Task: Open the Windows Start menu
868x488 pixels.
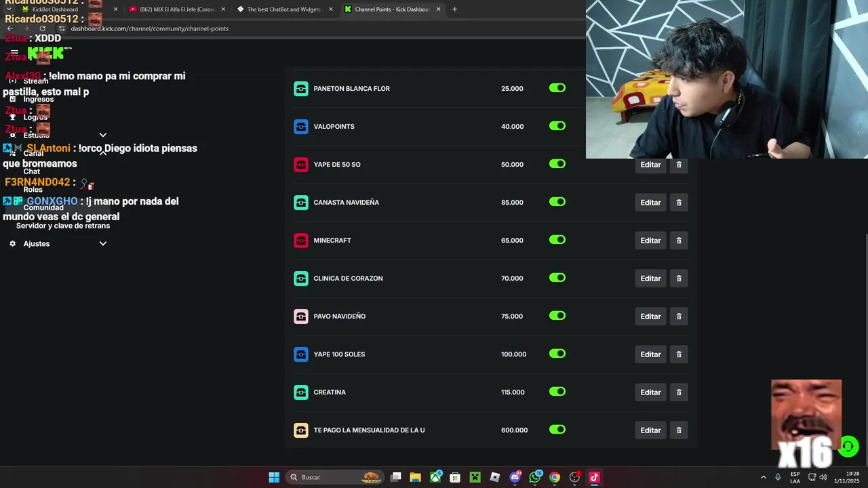Action: (274, 477)
